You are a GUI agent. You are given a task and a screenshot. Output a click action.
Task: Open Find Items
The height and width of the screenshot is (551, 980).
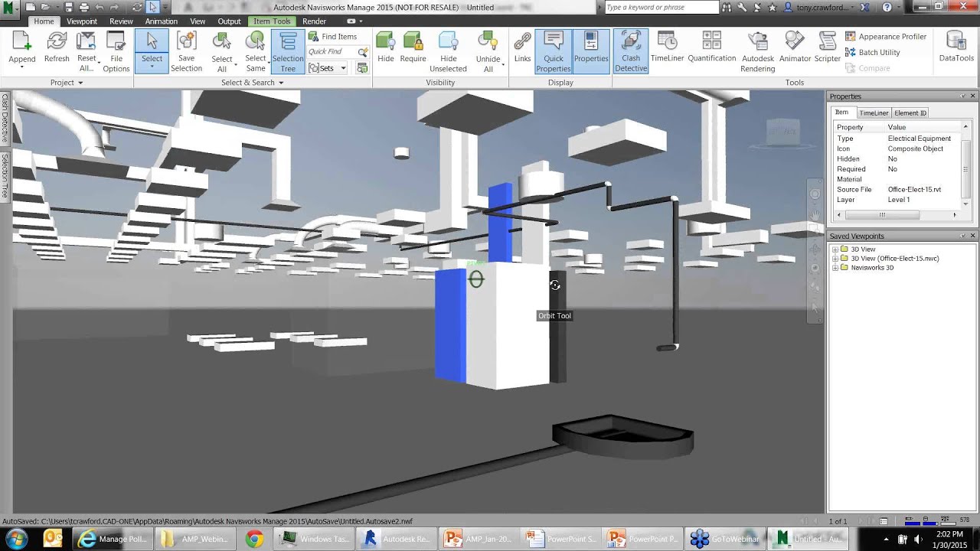[332, 36]
